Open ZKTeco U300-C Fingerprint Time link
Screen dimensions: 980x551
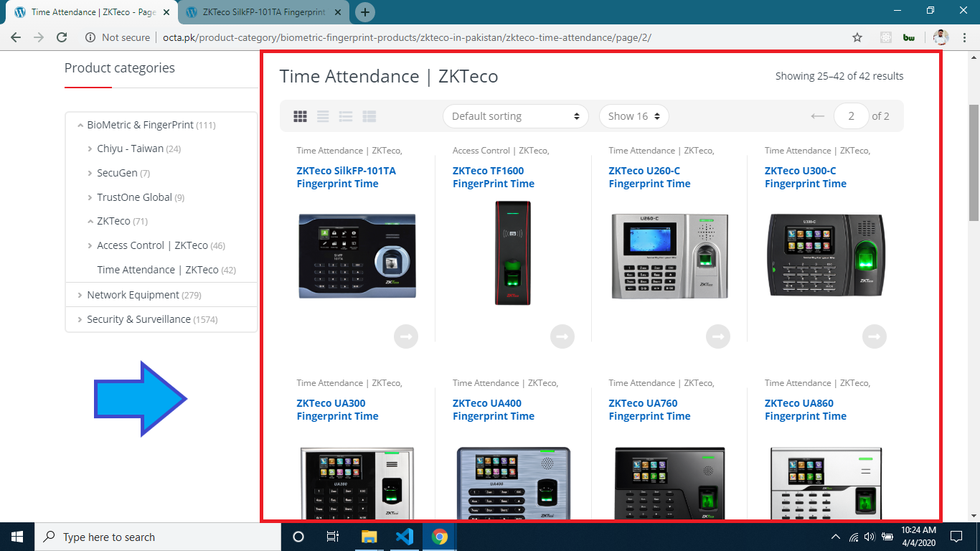(806, 177)
